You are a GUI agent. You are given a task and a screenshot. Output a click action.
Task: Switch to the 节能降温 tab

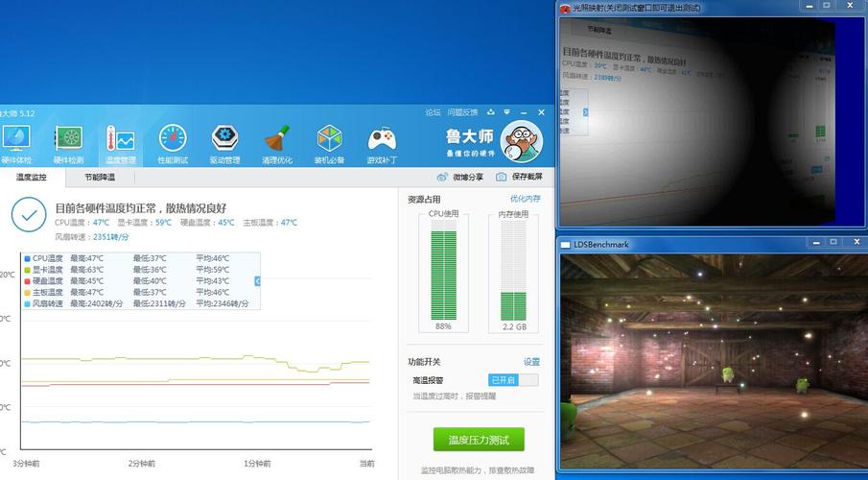coord(100,178)
